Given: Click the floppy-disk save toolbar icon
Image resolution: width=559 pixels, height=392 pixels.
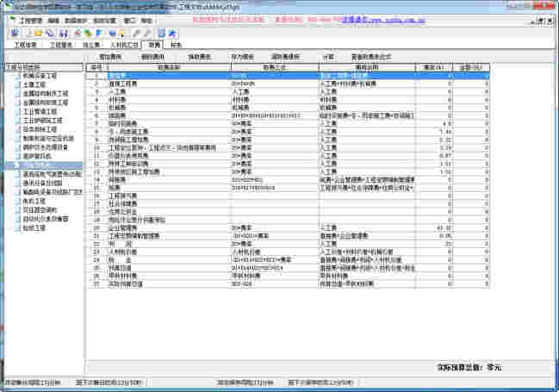Looking at the screenshot, I should click(64, 34).
